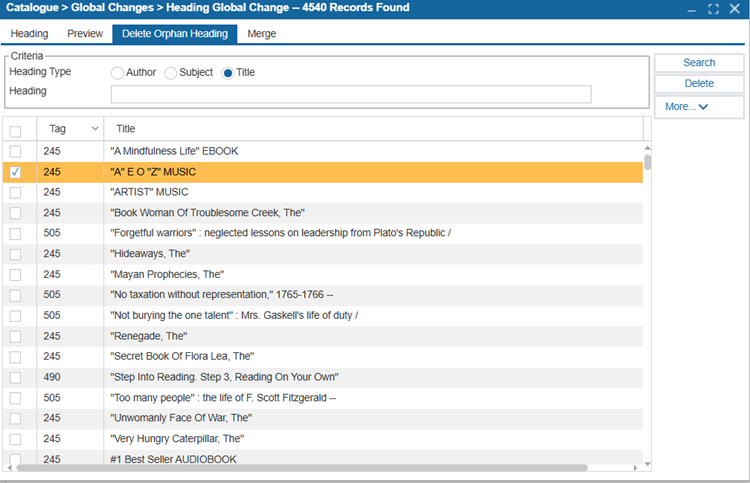Click the Delete button
This screenshot has height=483, width=750.
[699, 83]
